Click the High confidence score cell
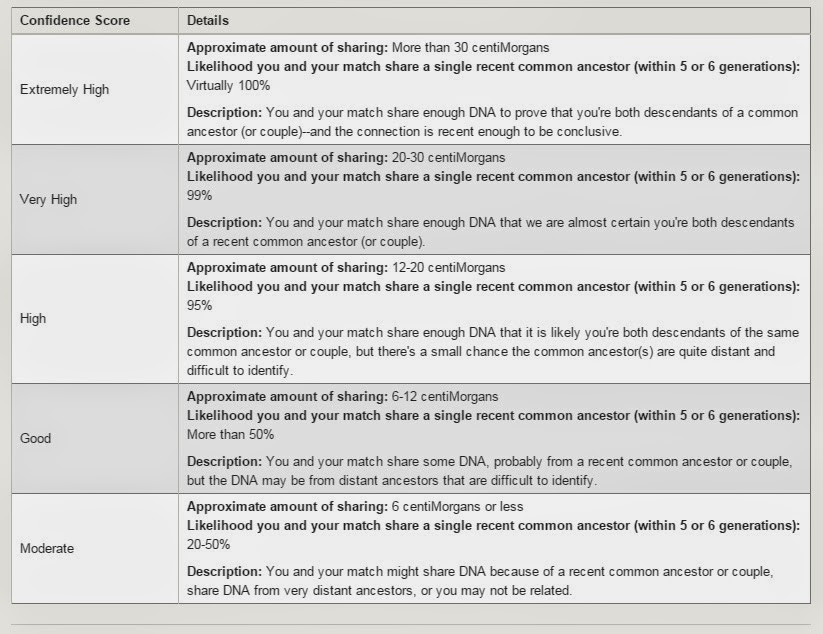This screenshot has height=634, width=823. (33, 319)
